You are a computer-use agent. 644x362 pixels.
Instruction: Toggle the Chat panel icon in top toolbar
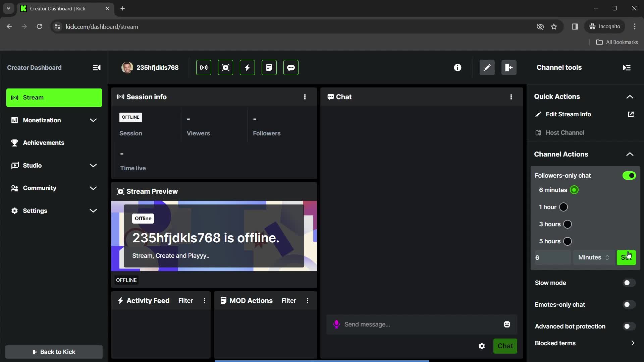click(291, 68)
